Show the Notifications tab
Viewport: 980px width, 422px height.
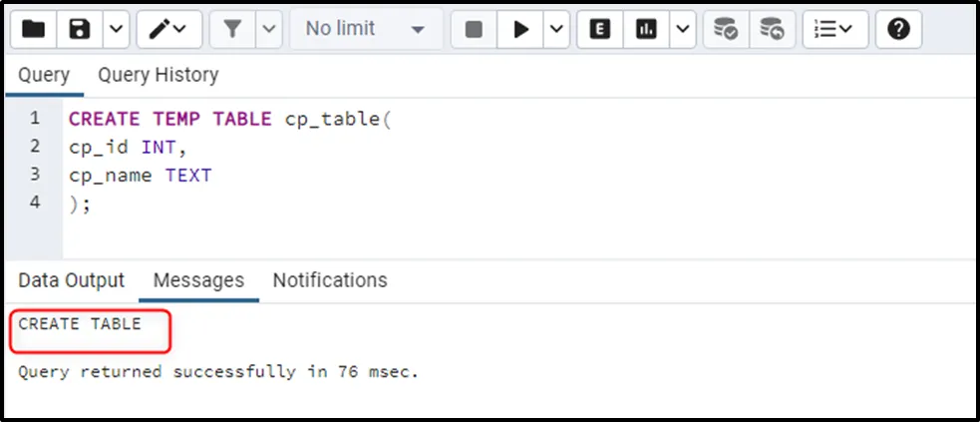coord(330,280)
